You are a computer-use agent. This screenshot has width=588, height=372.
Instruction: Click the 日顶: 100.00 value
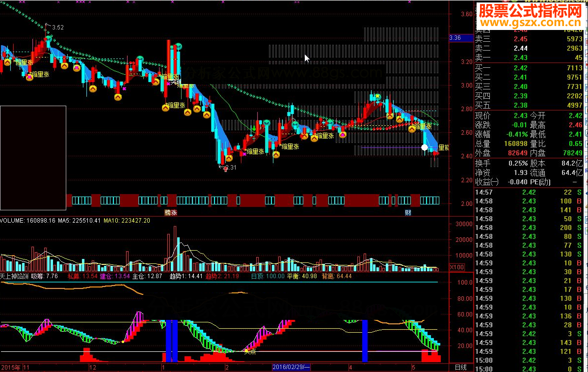tap(268, 276)
